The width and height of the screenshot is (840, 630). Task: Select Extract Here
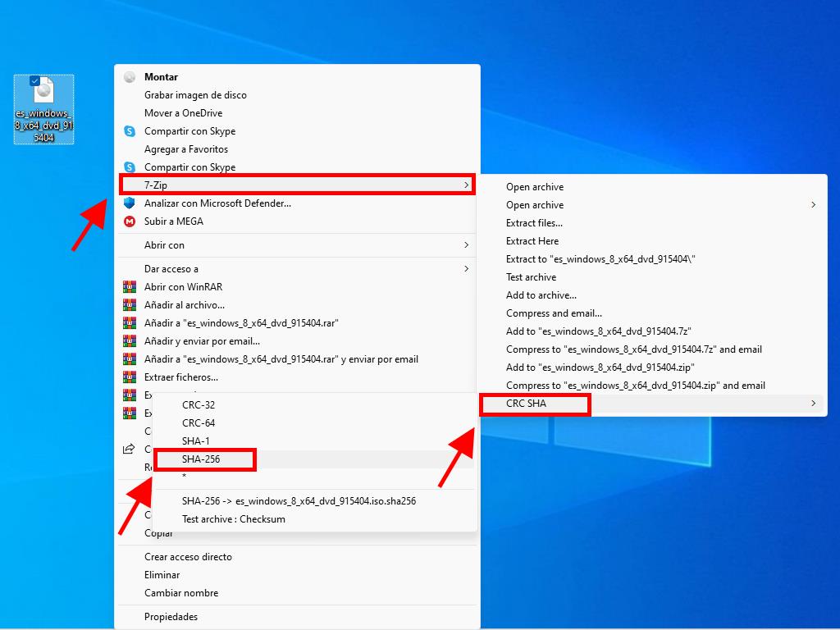pyautogui.click(x=532, y=241)
